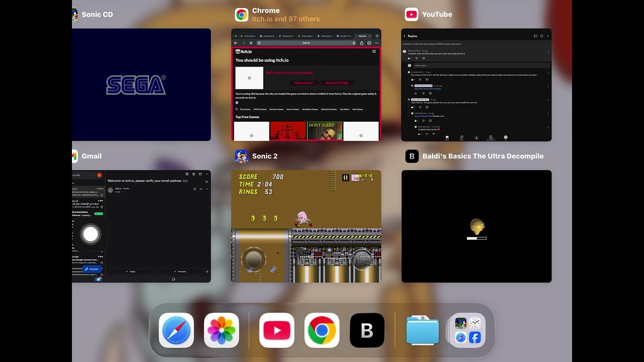Viewport: 644px width, 362px height.
Task: Select the 'Play Bal' Chrome tab
Action: 363,36
